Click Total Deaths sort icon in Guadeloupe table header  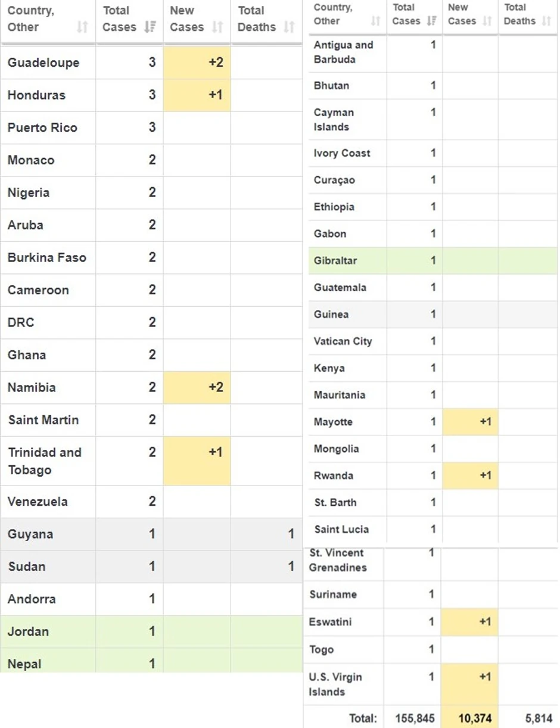289,27
